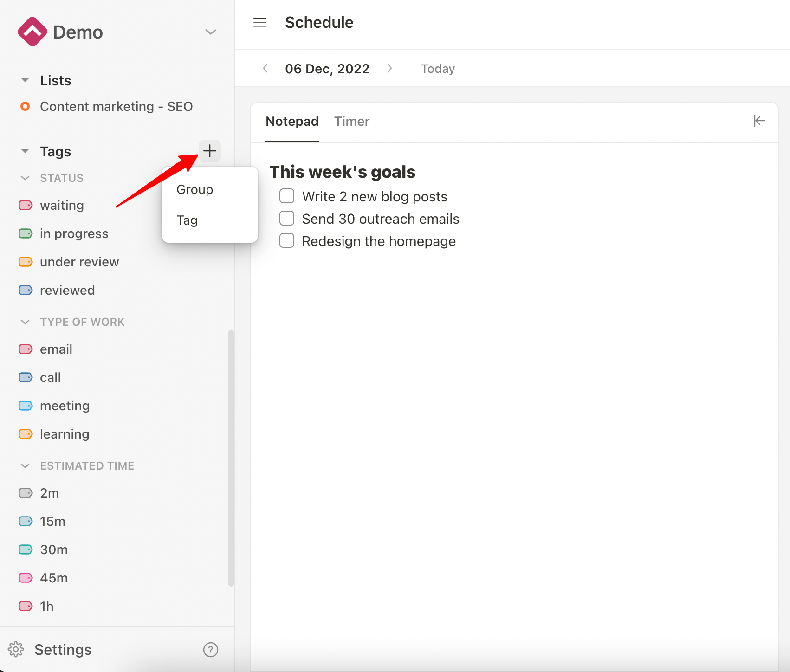
Task: Check the Send 30 outreach emails box
Action: coord(287,218)
